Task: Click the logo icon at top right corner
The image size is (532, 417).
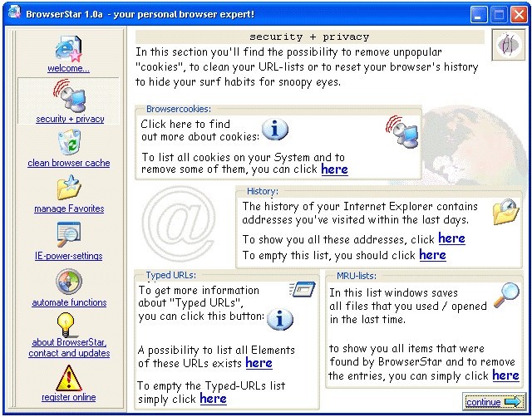Action: point(509,45)
